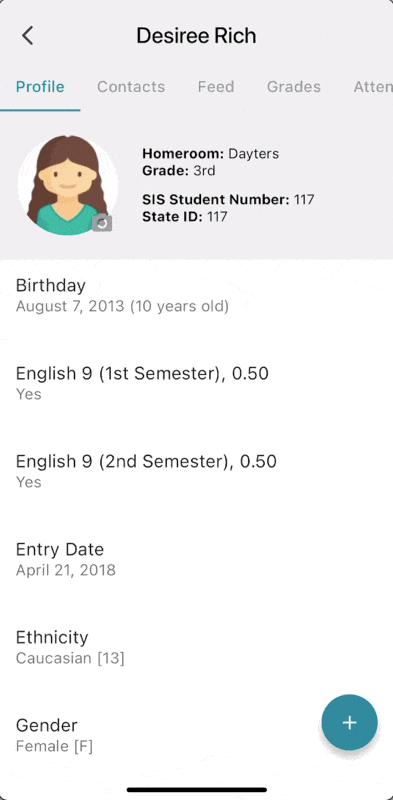Tap the back arrow icon
The image size is (393, 800).
tap(28, 36)
